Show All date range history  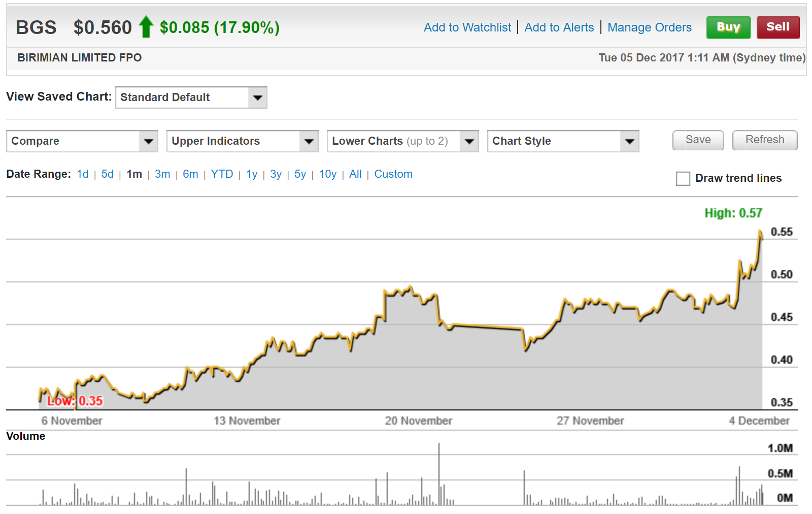coord(355,174)
